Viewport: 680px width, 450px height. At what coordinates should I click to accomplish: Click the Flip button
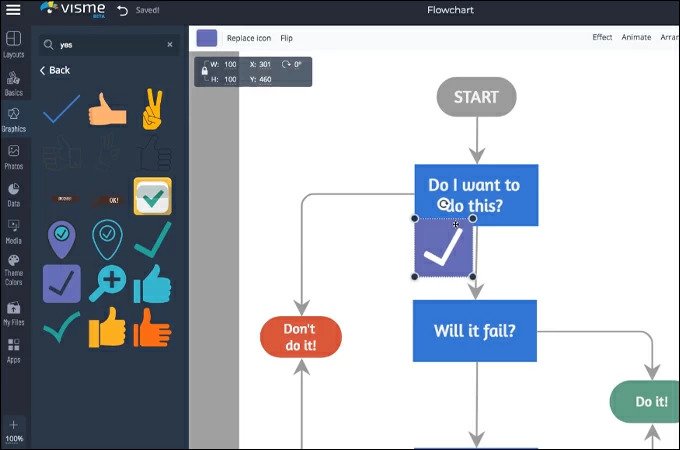287,38
